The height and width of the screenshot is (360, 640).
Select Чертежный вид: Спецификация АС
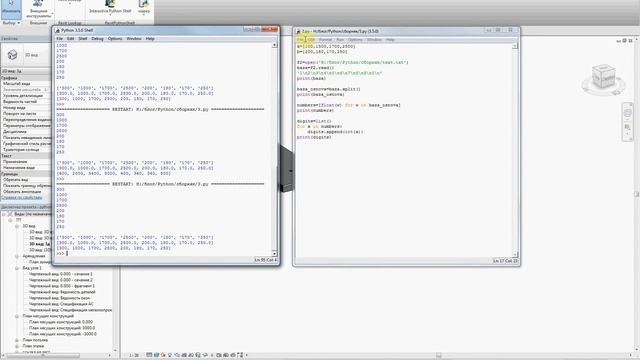click(x=61, y=304)
